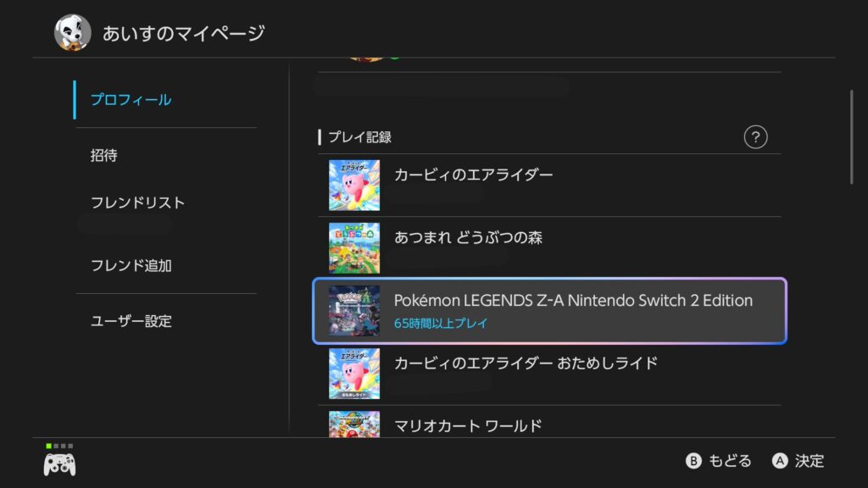This screenshot has height=488, width=868.
Task: Go to フレンド追加 in the sidebar
Action: click(131, 266)
